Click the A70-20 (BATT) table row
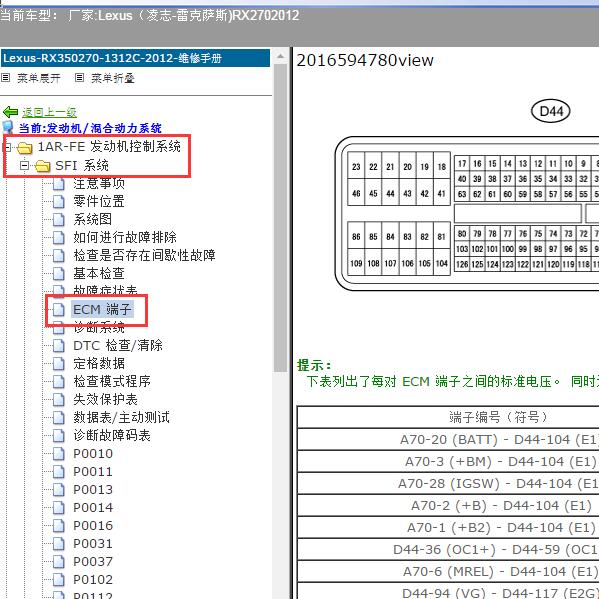The height and width of the screenshot is (599, 599). [x=448, y=439]
